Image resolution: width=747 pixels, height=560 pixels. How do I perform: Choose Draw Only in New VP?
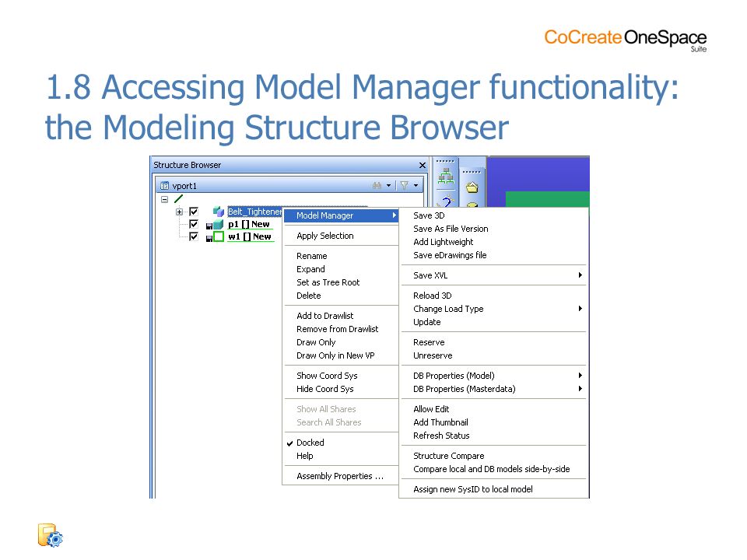341,355
